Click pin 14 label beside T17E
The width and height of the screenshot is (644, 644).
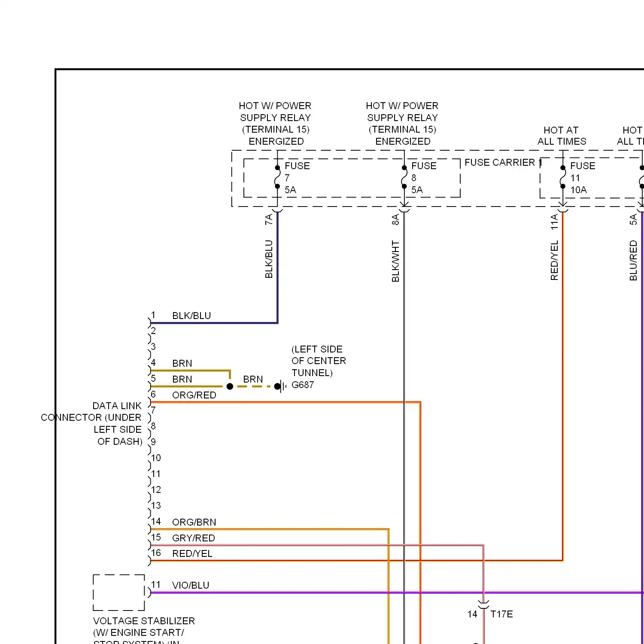(x=472, y=614)
